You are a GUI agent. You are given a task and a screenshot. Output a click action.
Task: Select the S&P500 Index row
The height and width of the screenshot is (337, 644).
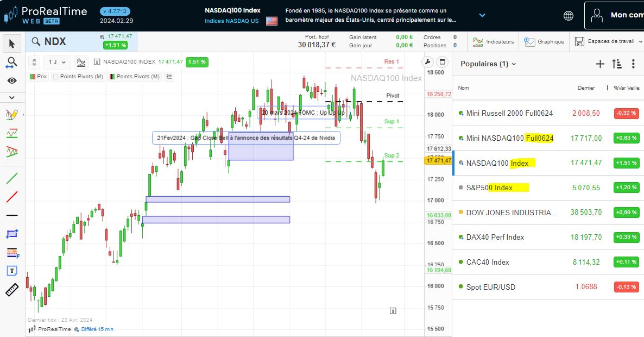pos(548,188)
